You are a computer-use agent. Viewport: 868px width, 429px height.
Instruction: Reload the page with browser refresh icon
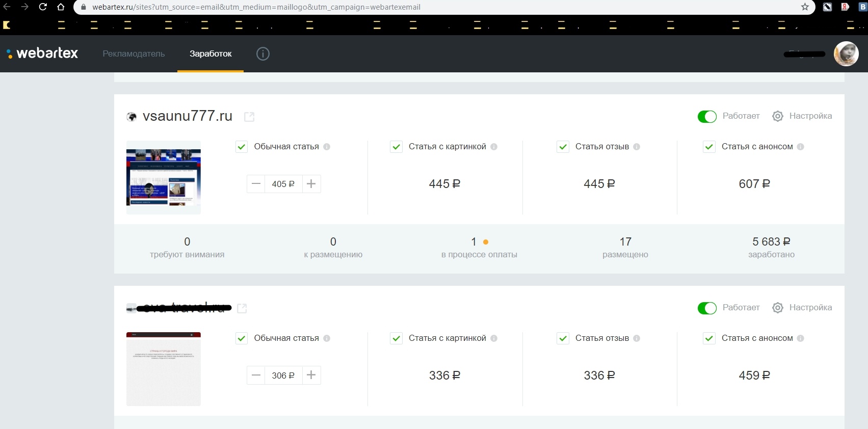(x=43, y=7)
